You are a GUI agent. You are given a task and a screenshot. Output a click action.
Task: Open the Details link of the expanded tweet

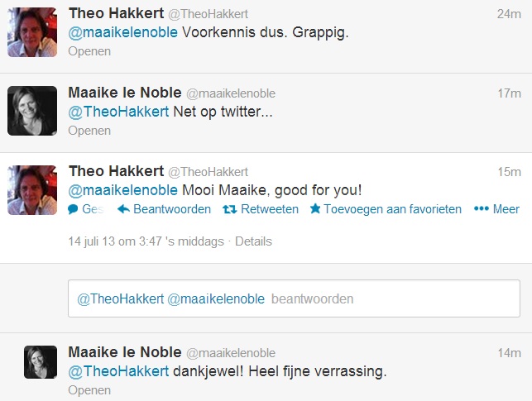coord(253,241)
